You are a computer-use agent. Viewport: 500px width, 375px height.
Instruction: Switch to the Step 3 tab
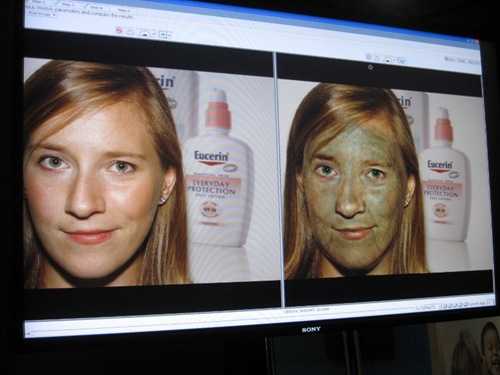tap(66, 5)
